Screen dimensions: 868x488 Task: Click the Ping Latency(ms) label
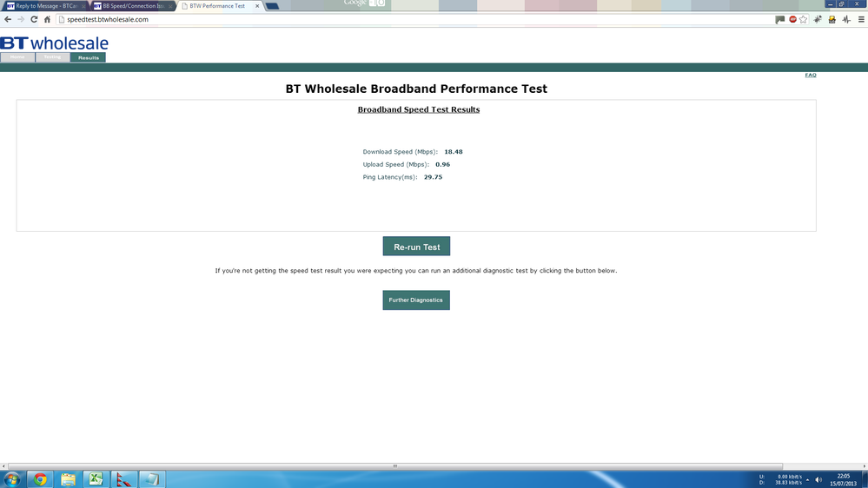390,177
